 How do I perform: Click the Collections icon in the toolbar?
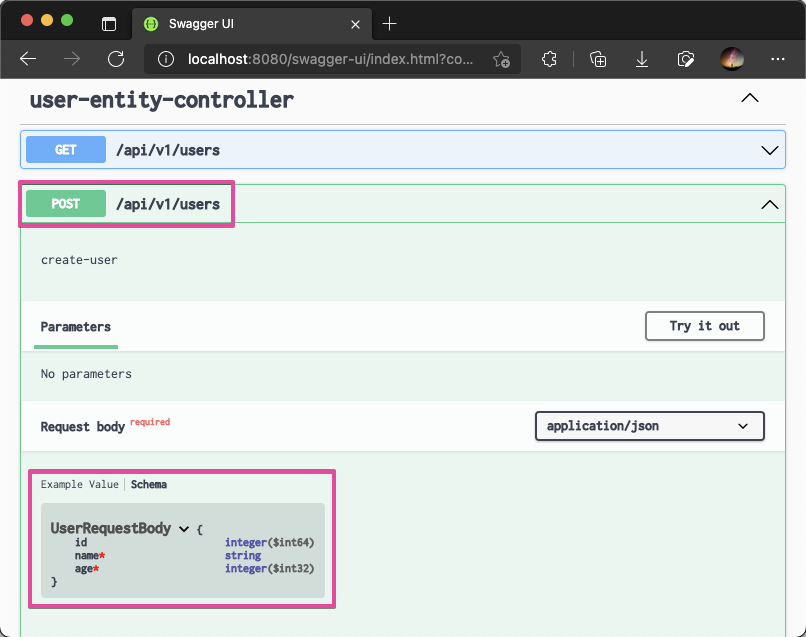[x=597, y=59]
